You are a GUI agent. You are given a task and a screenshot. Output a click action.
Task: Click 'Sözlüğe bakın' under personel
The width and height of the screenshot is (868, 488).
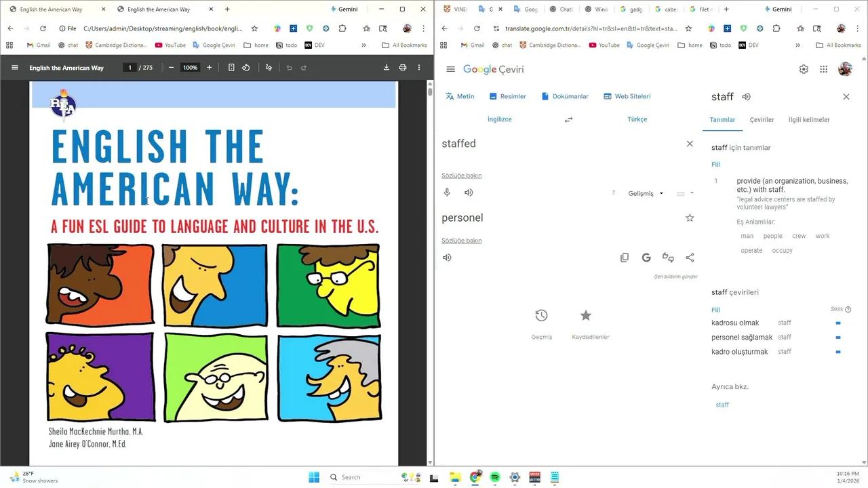point(462,241)
